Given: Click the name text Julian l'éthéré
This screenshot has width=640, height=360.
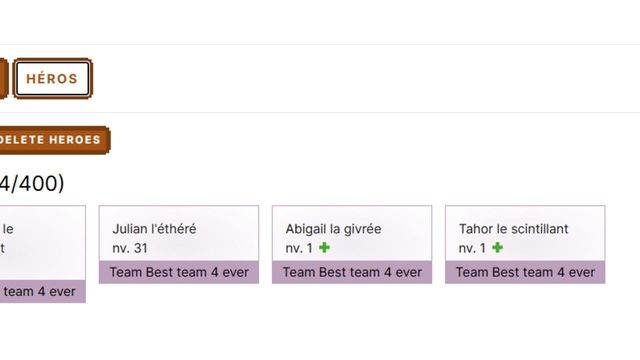Looking at the screenshot, I should point(154,229).
